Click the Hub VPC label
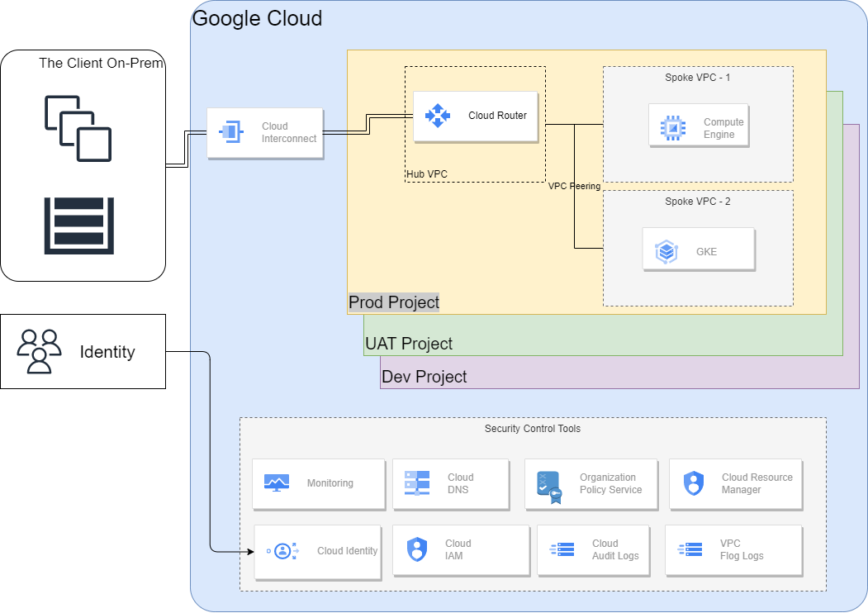 (427, 174)
